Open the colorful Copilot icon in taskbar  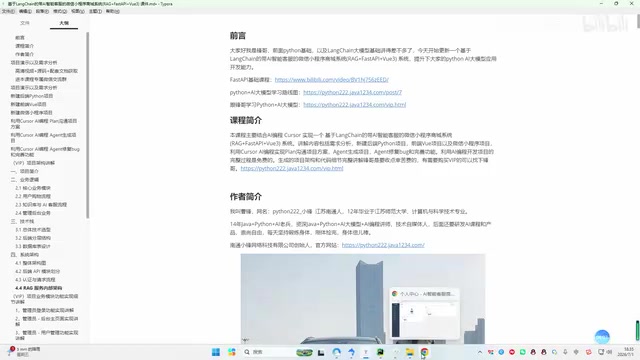(x=231, y=352)
